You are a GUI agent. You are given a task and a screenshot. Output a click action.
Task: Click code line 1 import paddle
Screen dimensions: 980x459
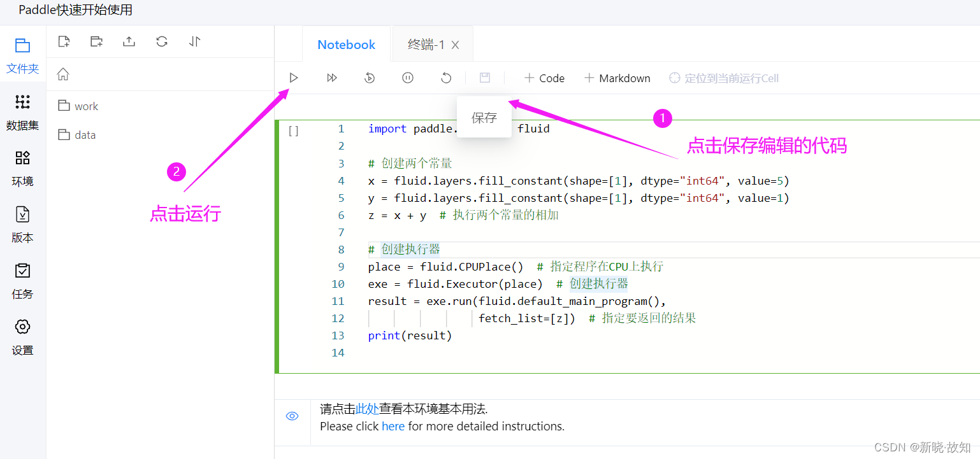tap(459, 129)
